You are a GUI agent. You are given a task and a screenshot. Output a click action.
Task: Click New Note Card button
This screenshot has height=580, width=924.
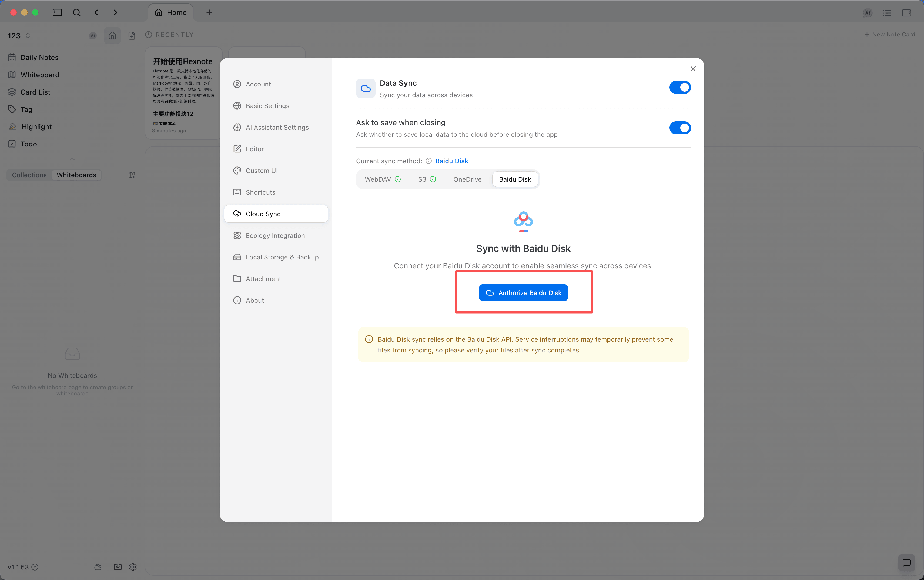coord(889,35)
